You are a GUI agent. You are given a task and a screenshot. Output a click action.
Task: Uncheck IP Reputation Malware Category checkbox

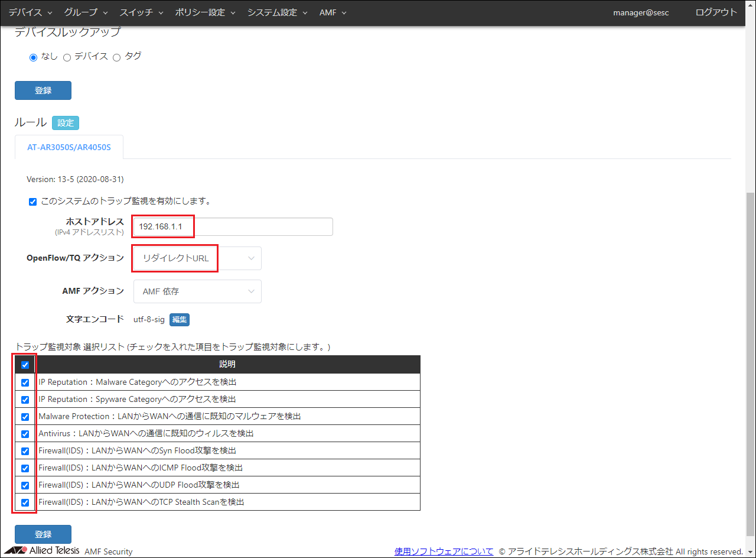tap(25, 382)
